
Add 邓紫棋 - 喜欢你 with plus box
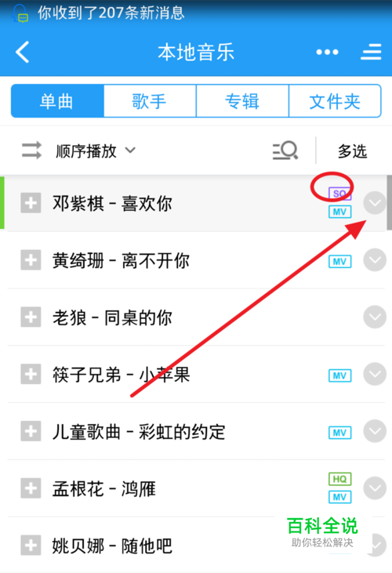coord(31,203)
